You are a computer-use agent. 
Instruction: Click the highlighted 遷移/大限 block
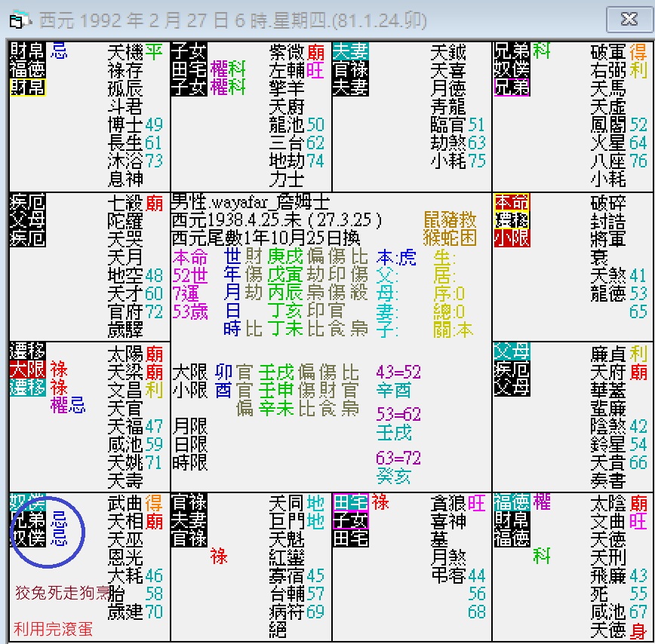[x=26, y=368]
